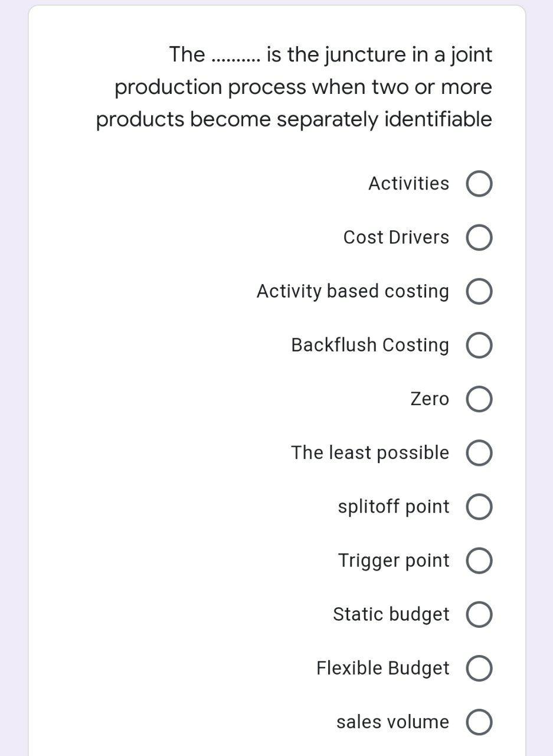Select the The least possible radio button

(x=478, y=452)
